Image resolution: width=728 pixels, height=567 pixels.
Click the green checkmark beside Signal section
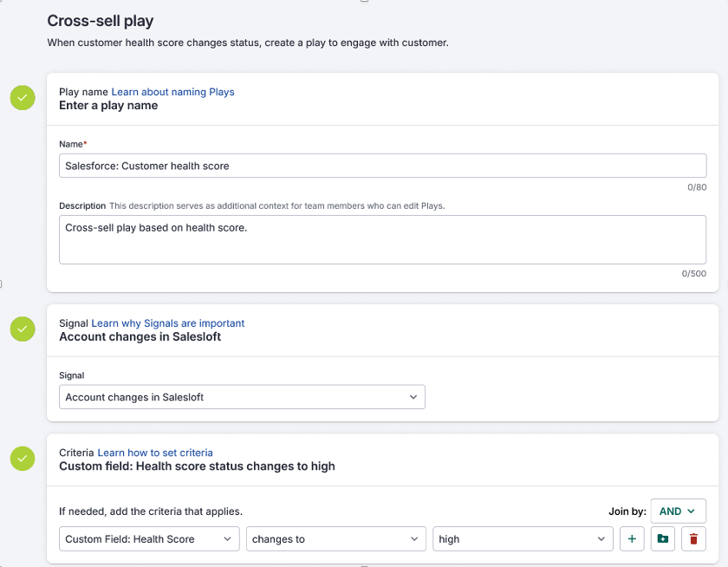point(23,329)
